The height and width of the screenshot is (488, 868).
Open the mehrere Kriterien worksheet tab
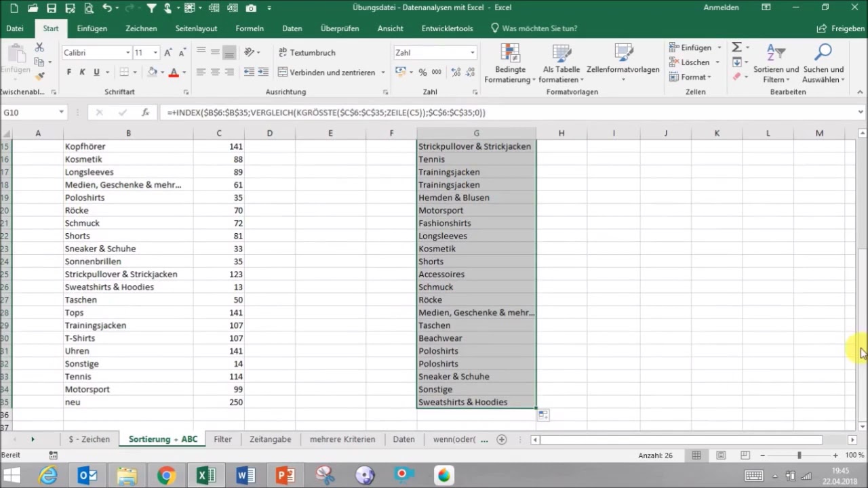342,439
